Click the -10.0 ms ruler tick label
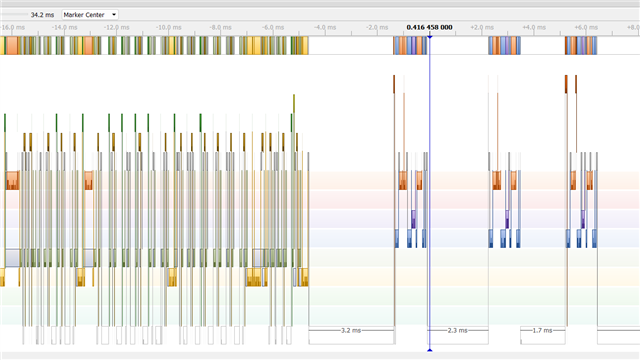The image size is (640, 360). coord(169,27)
